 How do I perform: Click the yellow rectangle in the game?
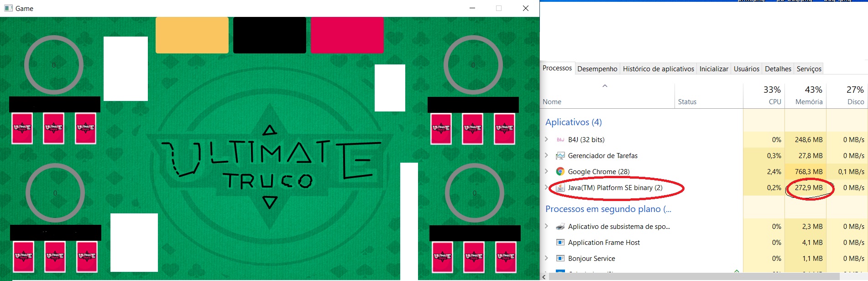pos(192,35)
